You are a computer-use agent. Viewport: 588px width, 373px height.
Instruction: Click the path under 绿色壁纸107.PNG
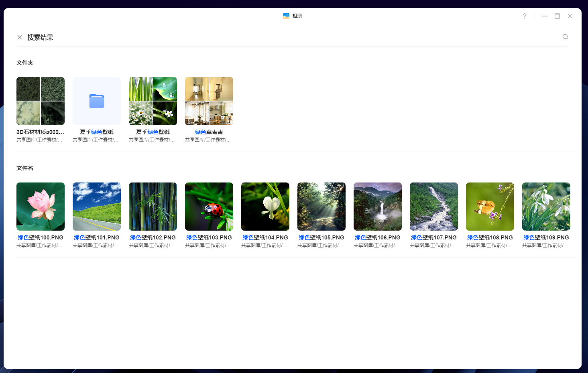pos(433,245)
